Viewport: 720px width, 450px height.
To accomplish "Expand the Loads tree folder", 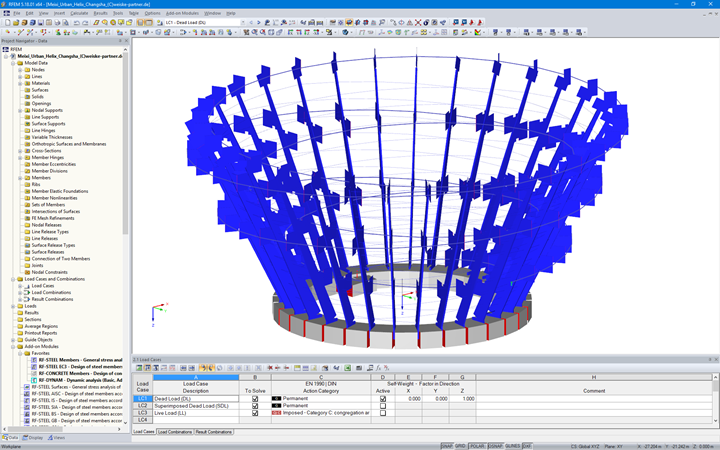I will click(x=13, y=306).
